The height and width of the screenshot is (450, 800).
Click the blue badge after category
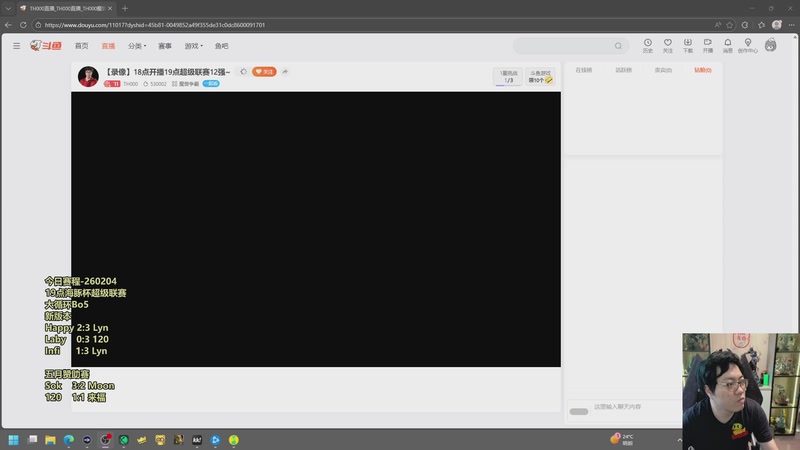click(211, 84)
